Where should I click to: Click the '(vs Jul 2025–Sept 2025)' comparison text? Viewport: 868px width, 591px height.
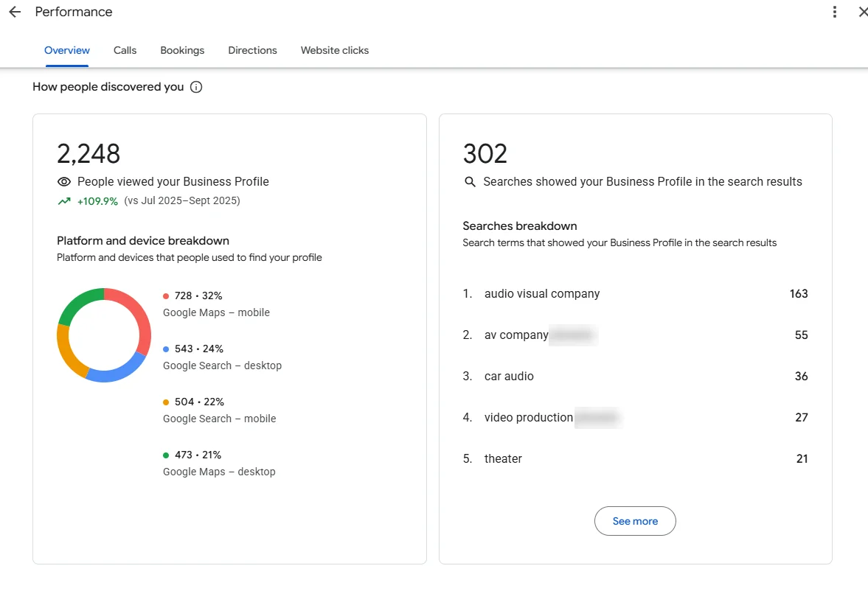(182, 201)
